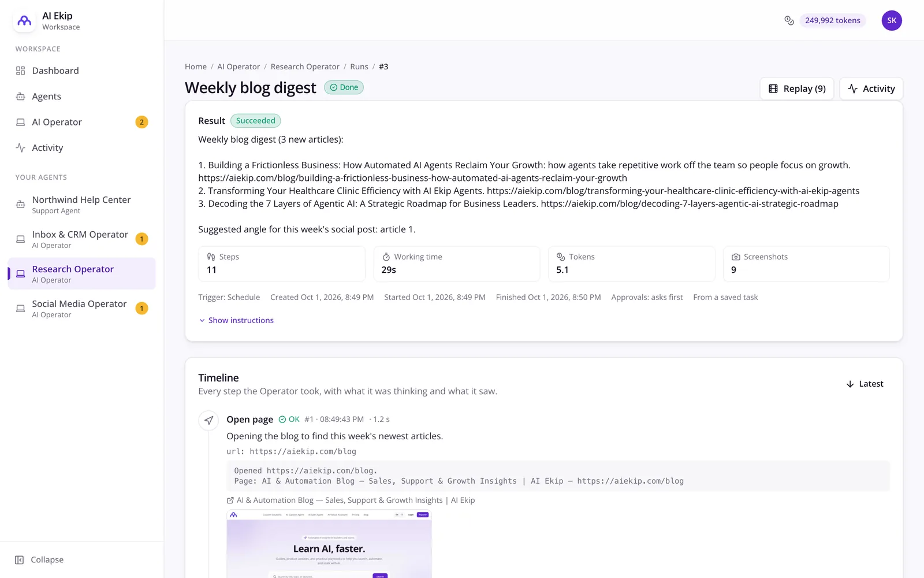The width and height of the screenshot is (924, 578).
Task: Open the 249,992 tokens balance
Action: coord(832,21)
